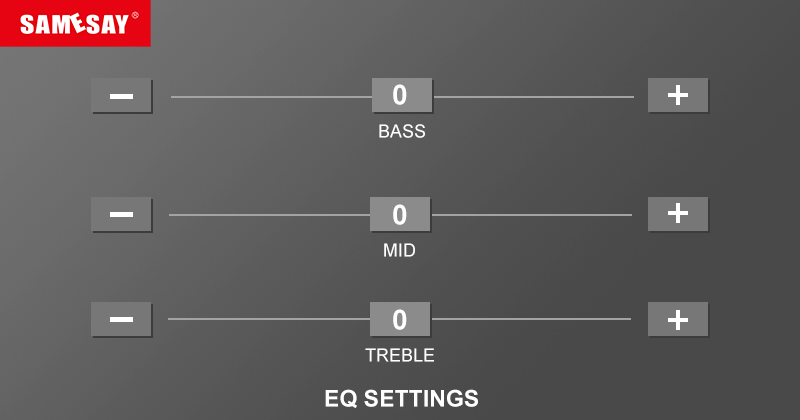The image size is (800, 420).
Task: Click the BASS slider track left of handle
Action: tap(270, 97)
